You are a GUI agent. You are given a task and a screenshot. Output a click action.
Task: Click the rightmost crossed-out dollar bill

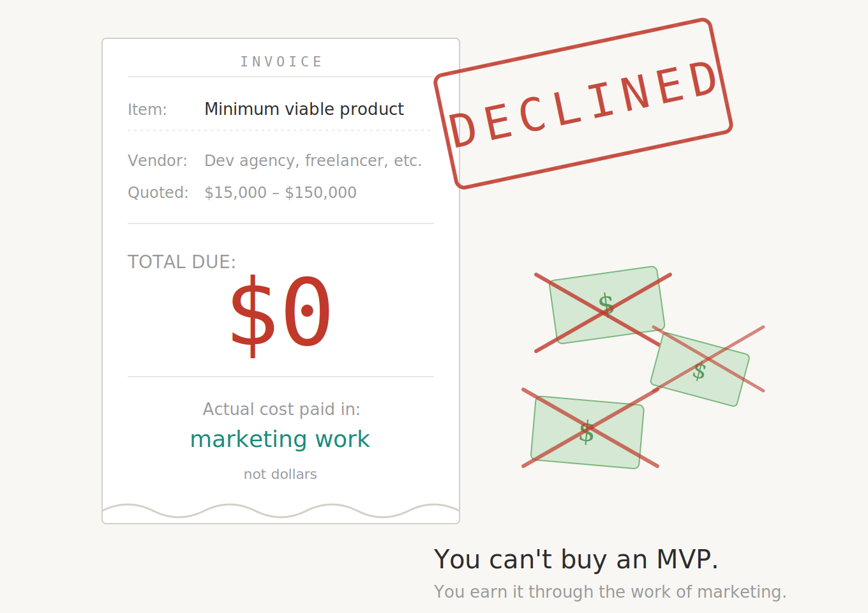pos(700,369)
